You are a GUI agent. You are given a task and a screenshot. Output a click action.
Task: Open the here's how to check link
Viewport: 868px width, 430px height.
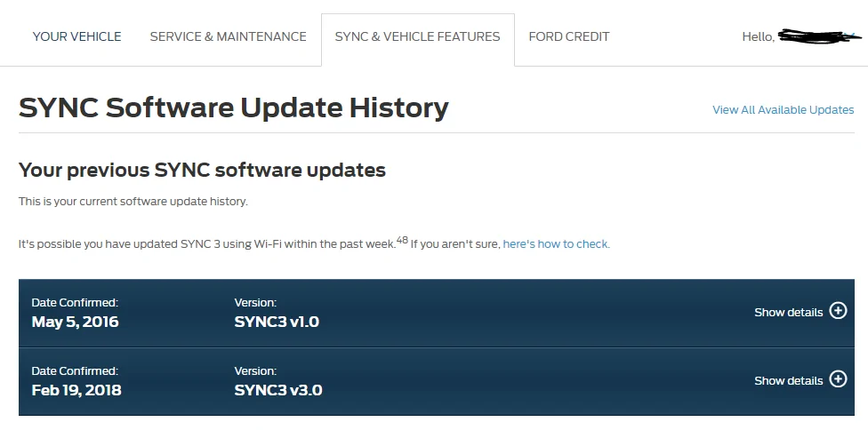click(557, 243)
